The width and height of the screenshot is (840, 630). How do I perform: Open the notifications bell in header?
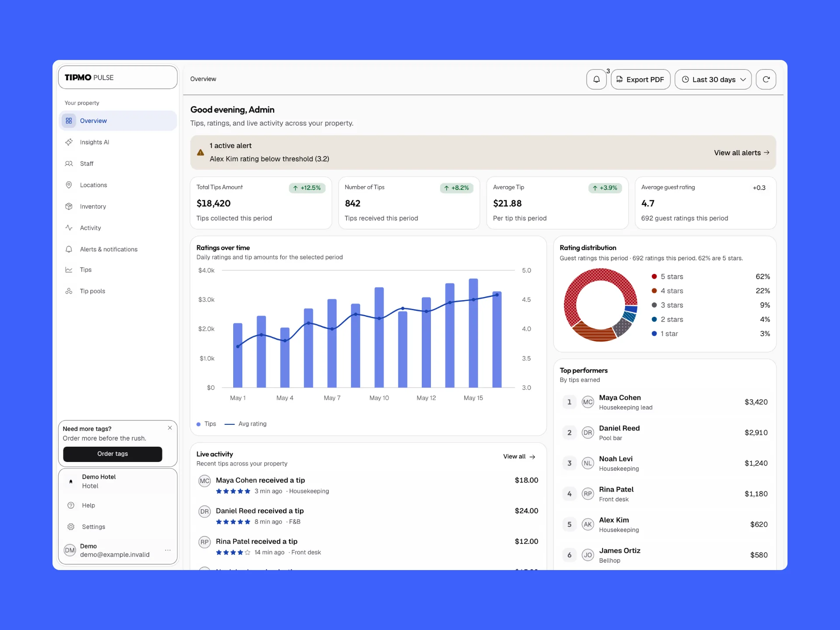tap(596, 79)
